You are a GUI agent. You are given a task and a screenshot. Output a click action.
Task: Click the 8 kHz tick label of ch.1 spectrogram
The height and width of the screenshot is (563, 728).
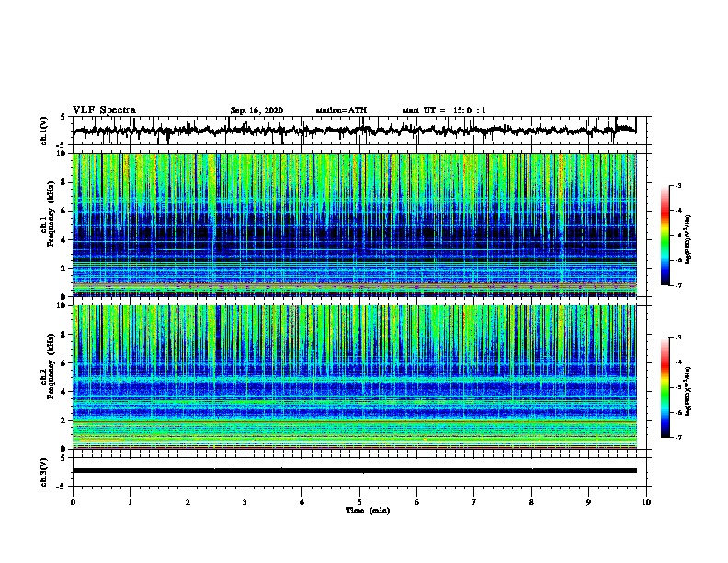point(63,182)
